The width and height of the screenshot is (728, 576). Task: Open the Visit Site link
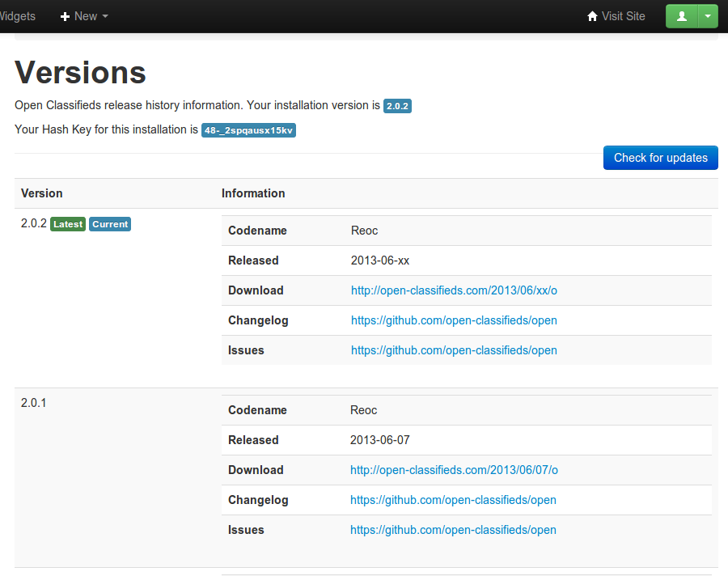[623, 16]
